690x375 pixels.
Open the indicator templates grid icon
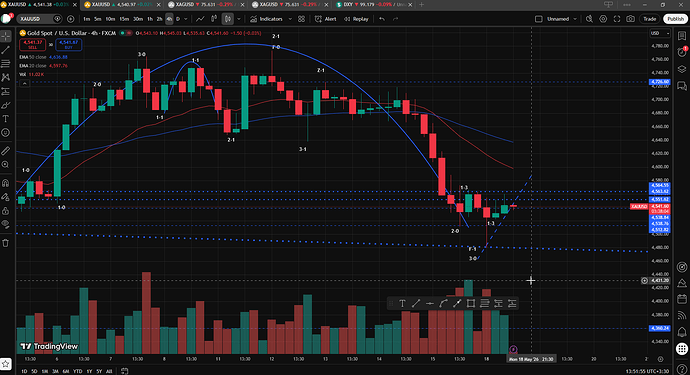point(301,19)
